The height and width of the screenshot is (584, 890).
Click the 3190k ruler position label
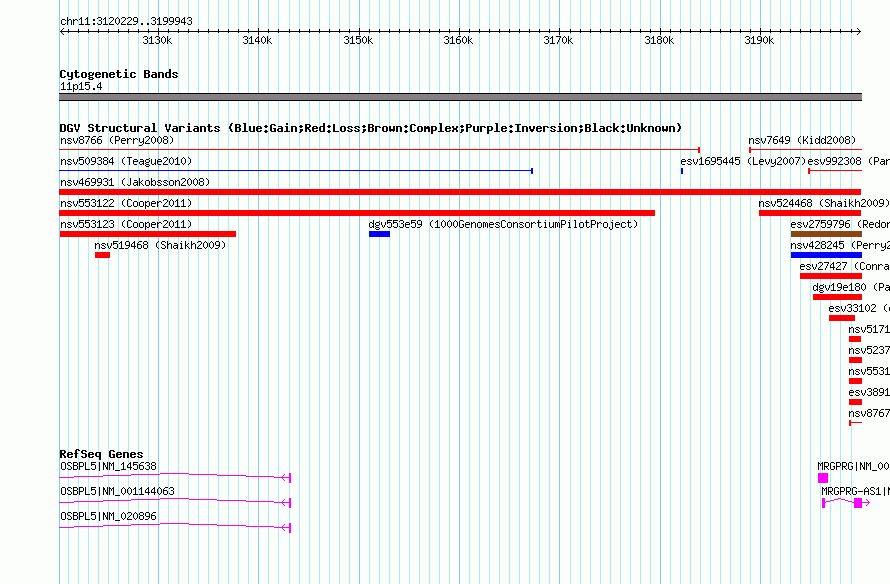[759, 40]
